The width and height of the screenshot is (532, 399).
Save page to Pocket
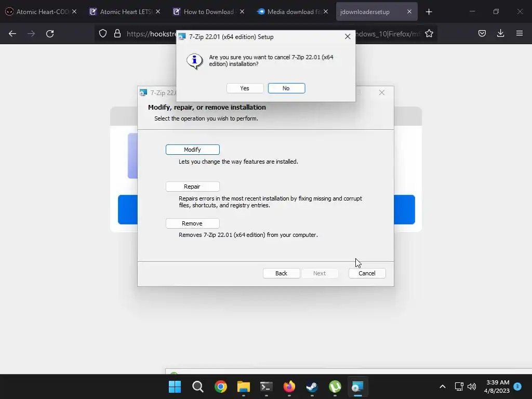pyautogui.click(x=482, y=33)
